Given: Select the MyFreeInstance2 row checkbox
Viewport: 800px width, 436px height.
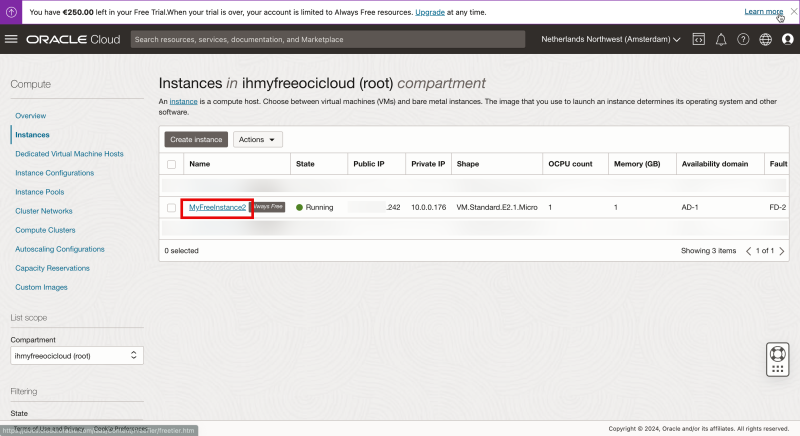Looking at the screenshot, I should (172, 207).
